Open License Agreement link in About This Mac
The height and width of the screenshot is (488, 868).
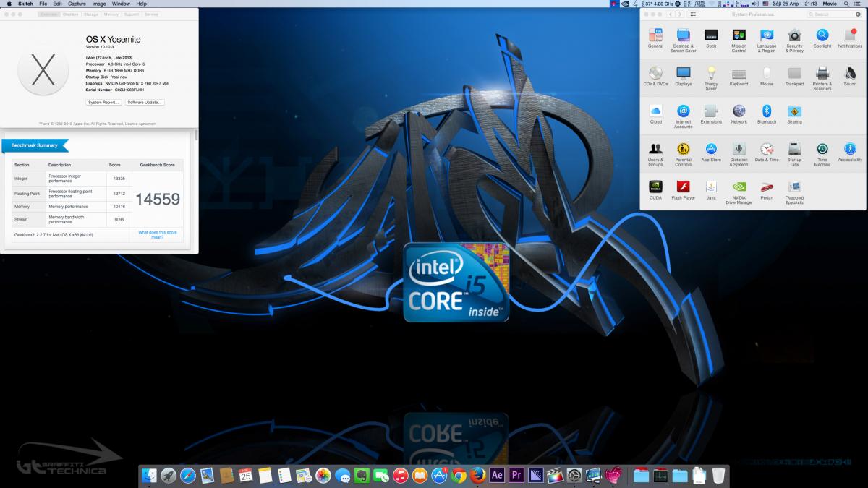pos(141,124)
